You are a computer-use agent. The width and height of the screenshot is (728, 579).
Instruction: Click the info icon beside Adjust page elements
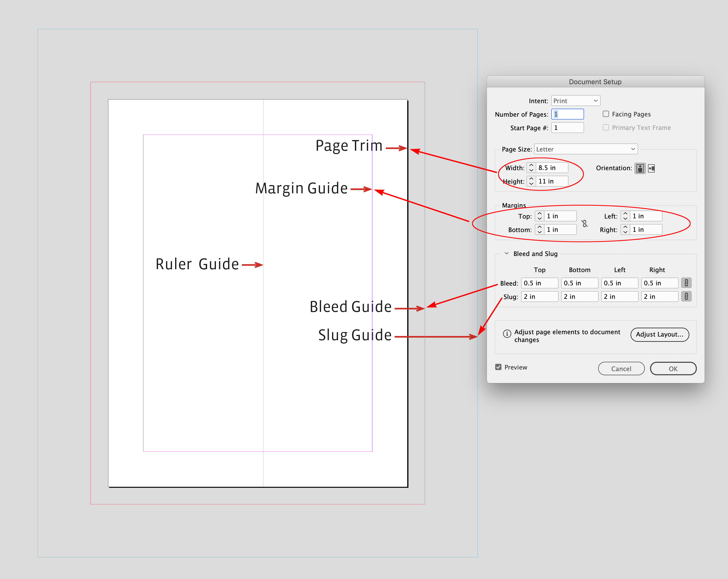pos(507,333)
